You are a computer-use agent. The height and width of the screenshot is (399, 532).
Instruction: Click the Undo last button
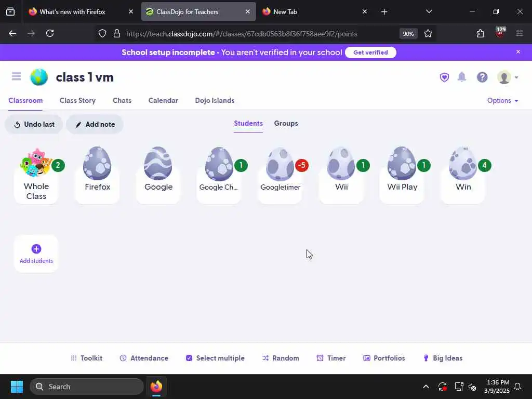[x=34, y=125]
